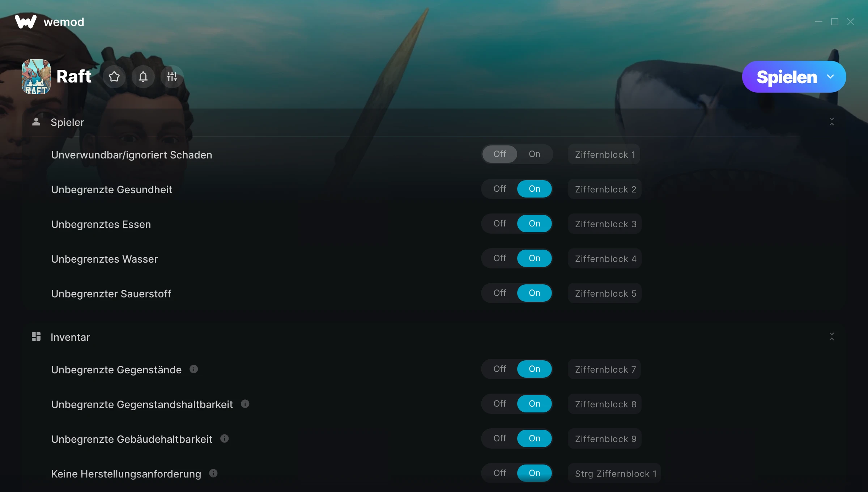Show info for Unbegrenzte Gebäudehaltbarkeit
The image size is (868, 492).
(225, 438)
